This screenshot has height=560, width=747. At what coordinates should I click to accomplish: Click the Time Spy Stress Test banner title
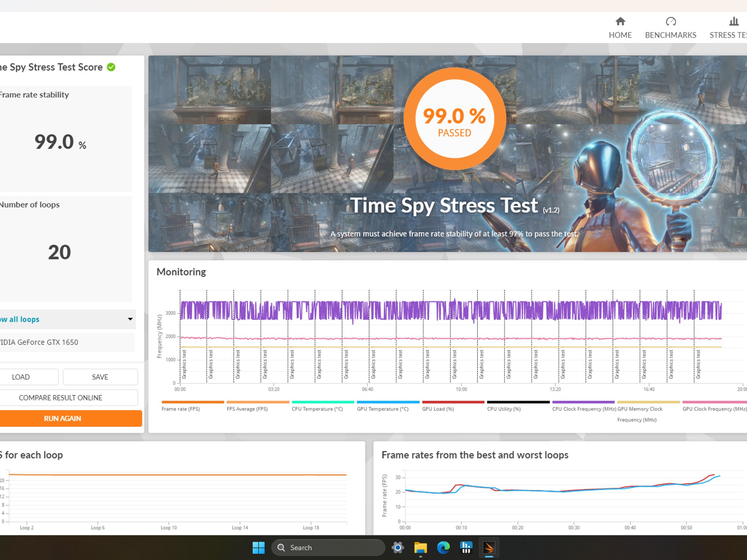[x=454, y=206]
